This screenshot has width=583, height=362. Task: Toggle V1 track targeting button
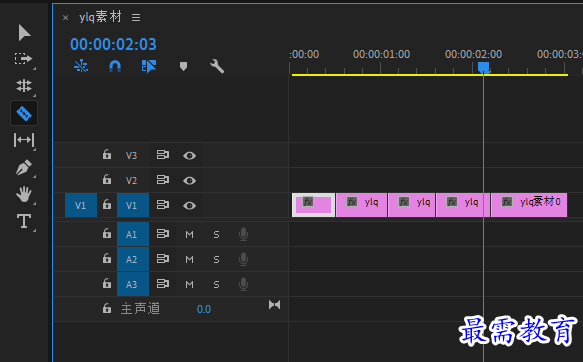[x=133, y=205]
